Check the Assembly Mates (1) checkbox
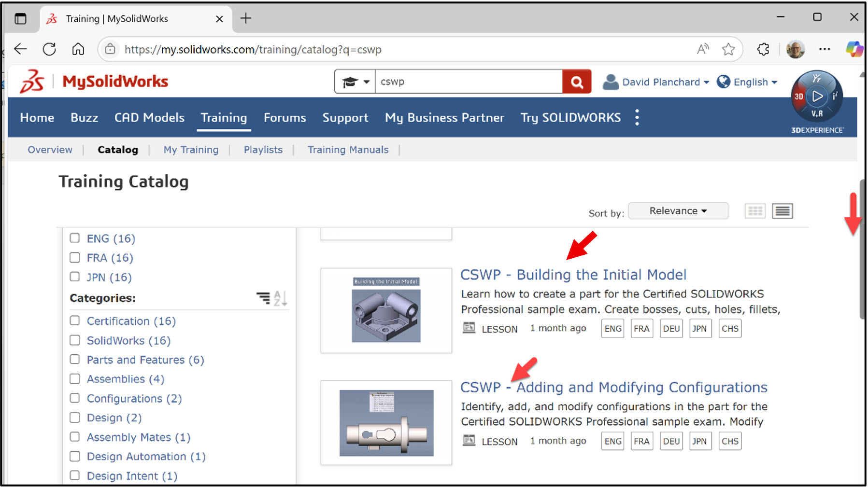The image size is (868, 487). click(75, 437)
